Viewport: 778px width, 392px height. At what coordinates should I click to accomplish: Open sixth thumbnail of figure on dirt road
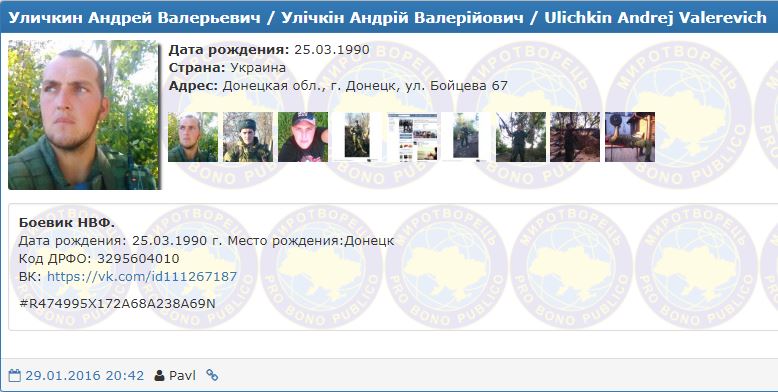(x=466, y=137)
